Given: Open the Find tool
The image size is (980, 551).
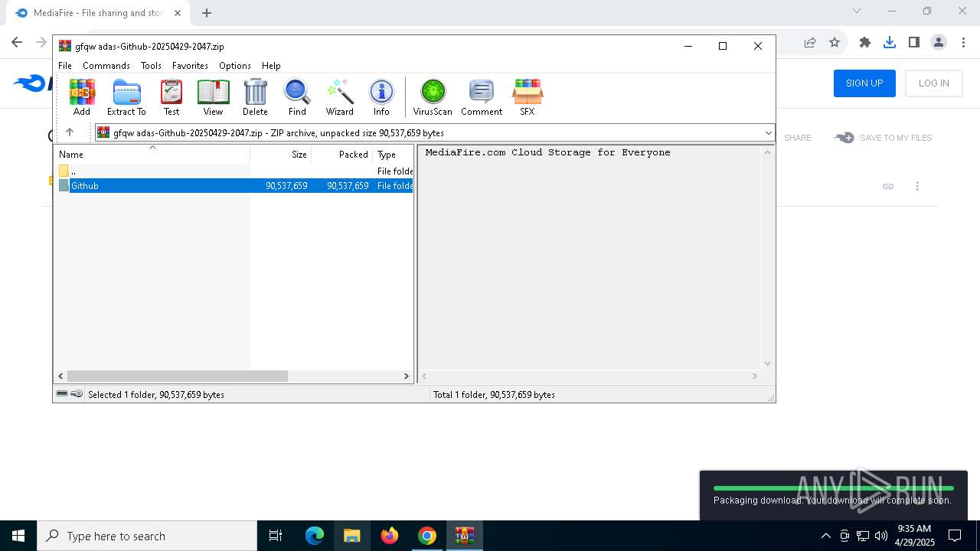Looking at the screenshot, I should (x=297, y=97).
